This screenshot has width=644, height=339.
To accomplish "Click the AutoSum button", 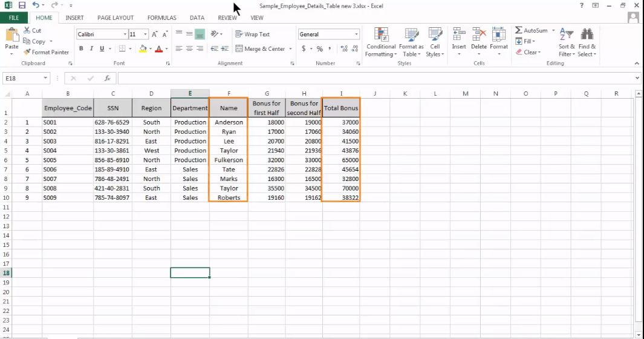I will [531, 30].
